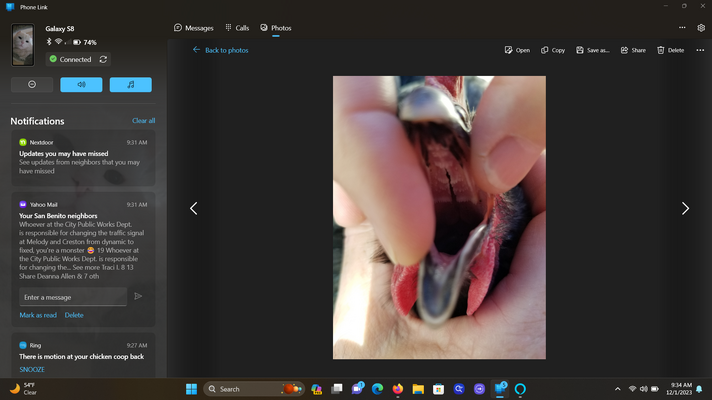Open Microsoft Store from taskbar
712x400 pixels.
pos(438,389)
